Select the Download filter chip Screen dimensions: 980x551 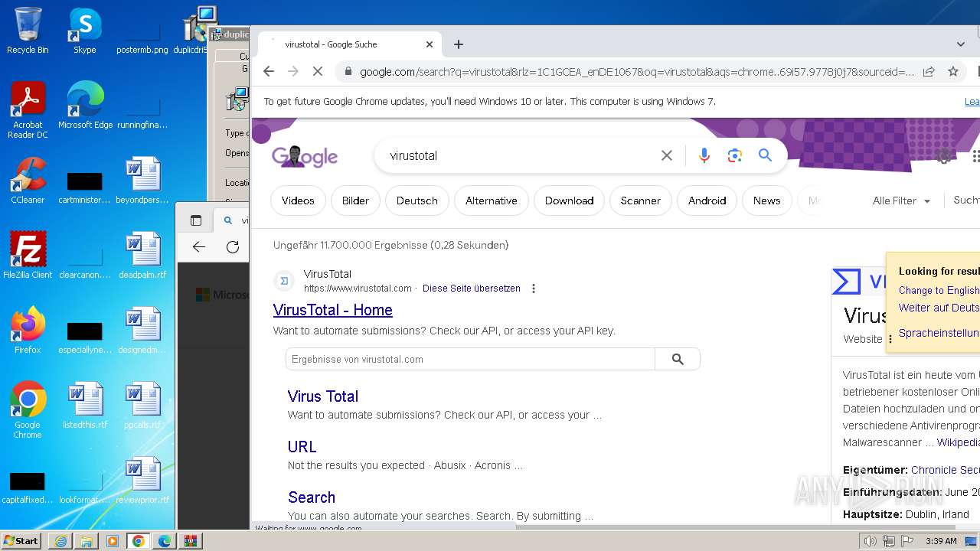(569, 201)
